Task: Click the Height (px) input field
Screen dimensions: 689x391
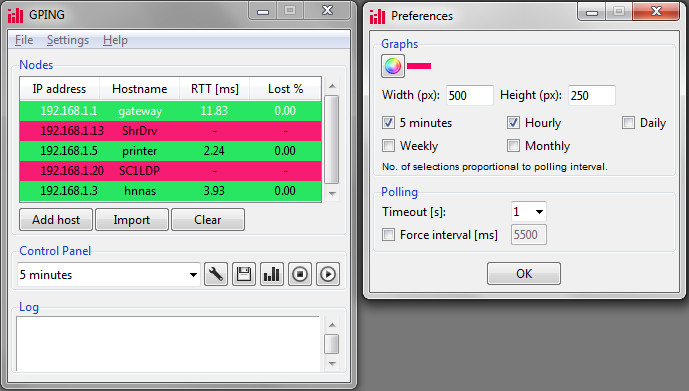Action: (591, 95)
